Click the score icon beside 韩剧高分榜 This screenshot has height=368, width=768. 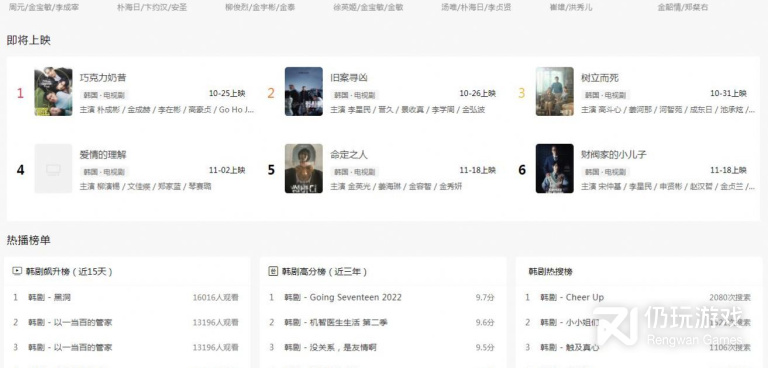point(273,270)
